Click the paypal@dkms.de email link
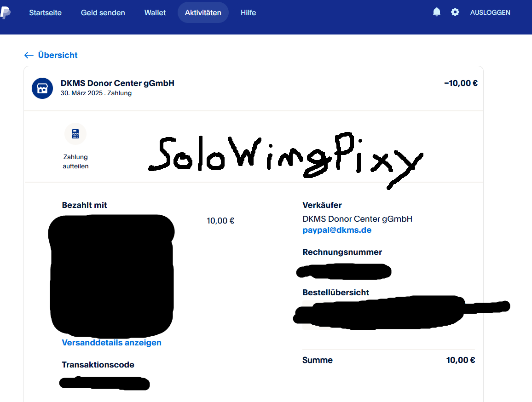Screen dimensions: 532x402 [337, 230]
